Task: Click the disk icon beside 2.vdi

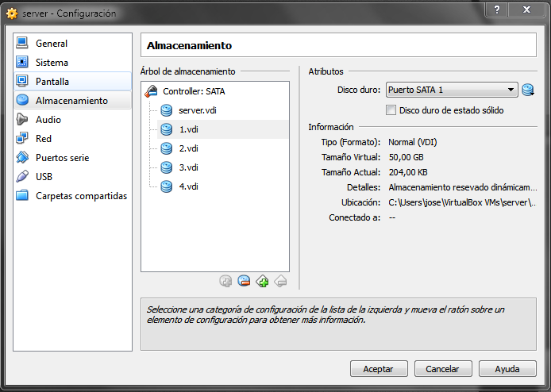Action: pos(166,148)
